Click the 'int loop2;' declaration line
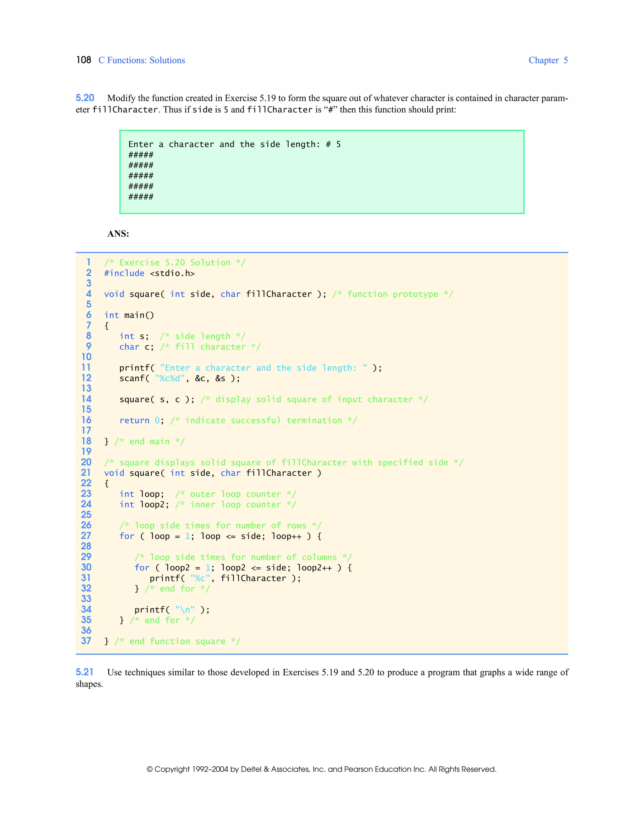The image size is (644, 833). tap(144, 505)
